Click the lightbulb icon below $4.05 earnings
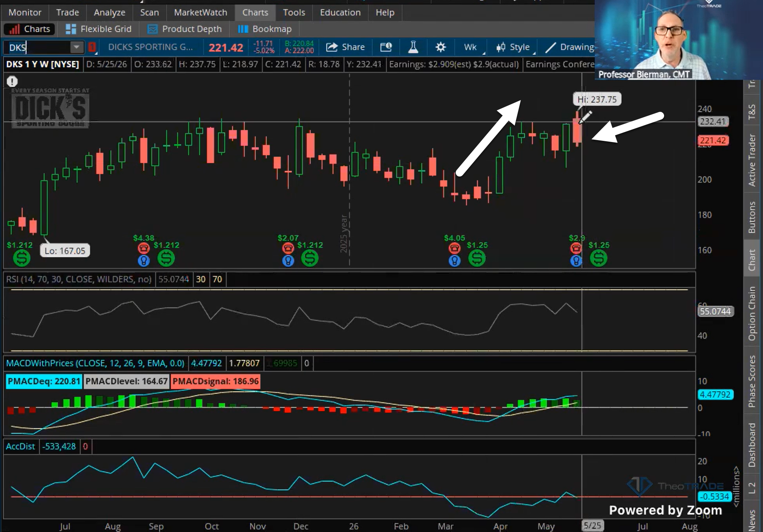Image resolution: width=763 pixels, height=532 pixels. [455, 261]
